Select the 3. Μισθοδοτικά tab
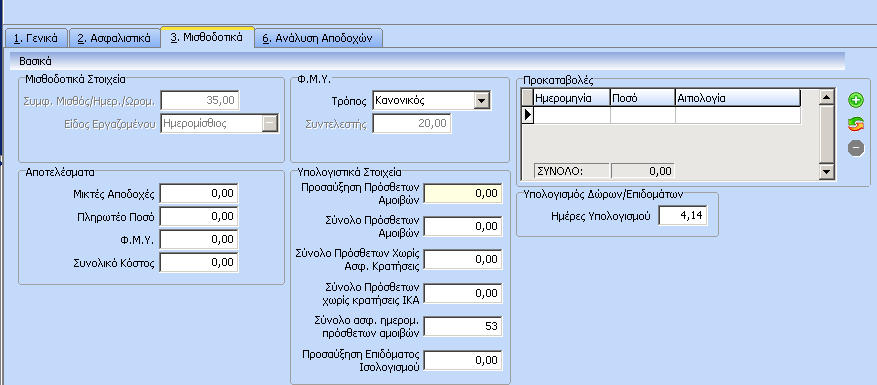The width and height of the screenshot is (877, 385). (x=207, y=37)
